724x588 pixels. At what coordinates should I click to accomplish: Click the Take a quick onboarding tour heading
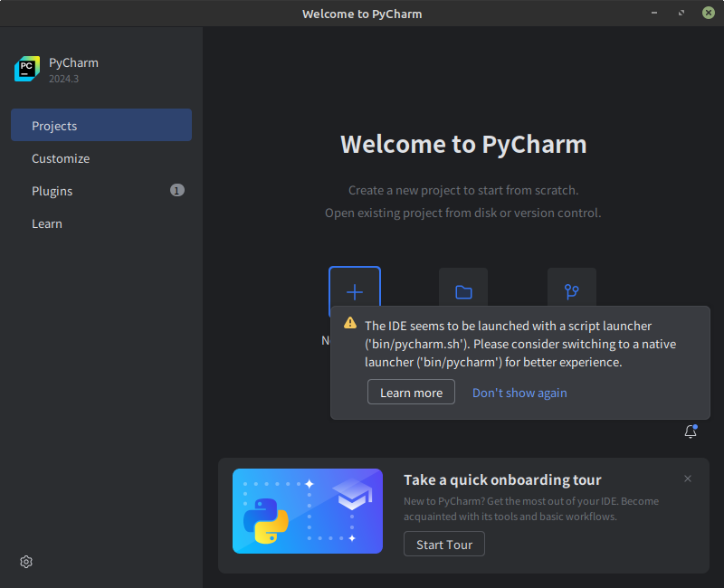click(x=502, y=480)
